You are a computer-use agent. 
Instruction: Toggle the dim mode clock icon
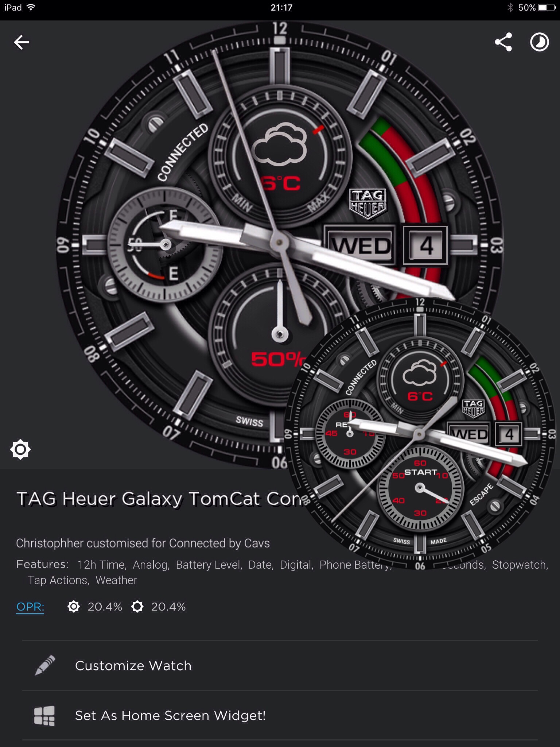[539, 42]
